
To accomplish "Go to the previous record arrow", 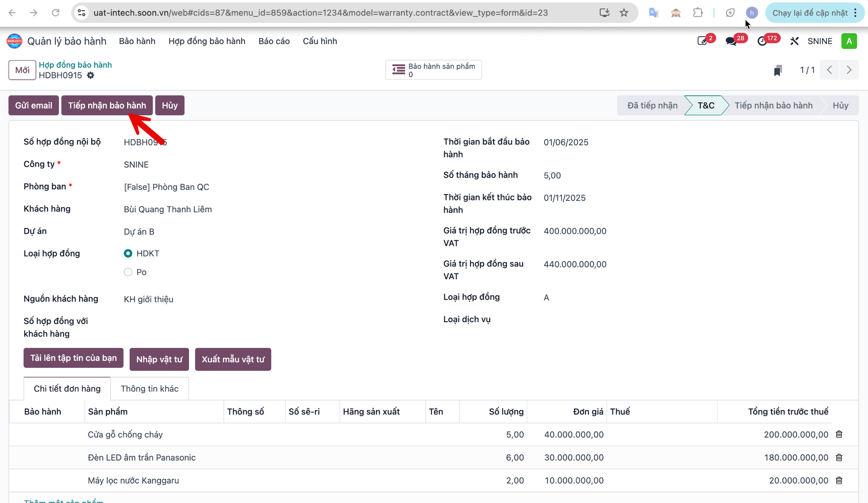I will coord(829,70).
